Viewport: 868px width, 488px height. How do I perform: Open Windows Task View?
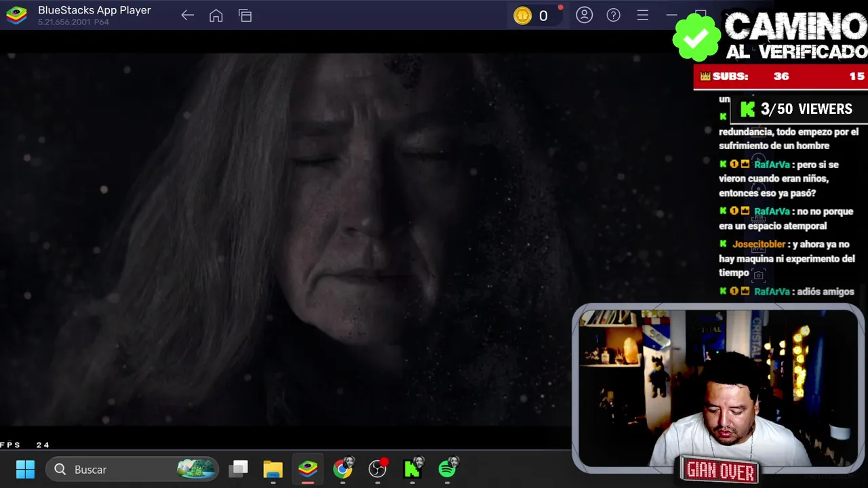pyautogui.click(x=239, y=469)
